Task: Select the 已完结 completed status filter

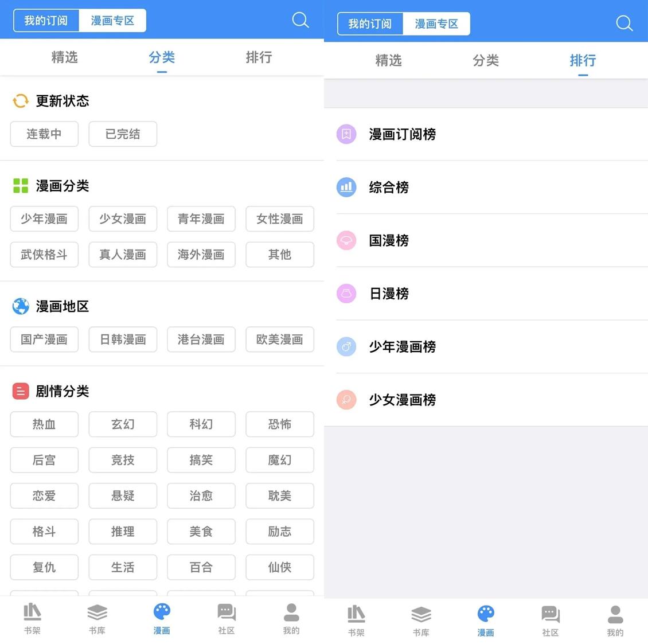Action: click(x=123, y=134)
